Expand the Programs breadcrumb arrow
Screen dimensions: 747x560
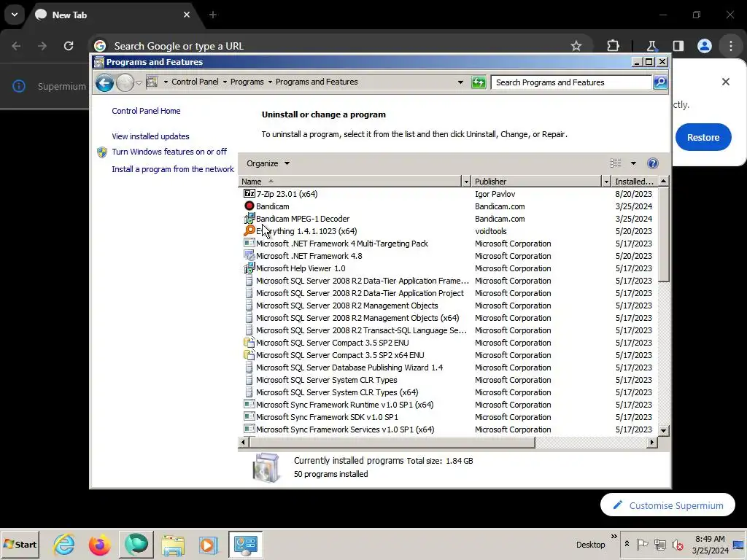coord(270,82)
